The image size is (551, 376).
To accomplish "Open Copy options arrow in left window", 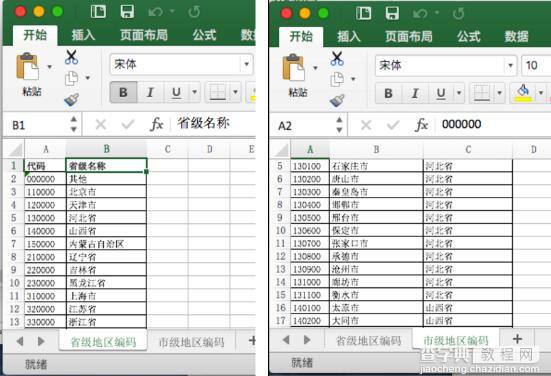I will (x=87, y=78).
